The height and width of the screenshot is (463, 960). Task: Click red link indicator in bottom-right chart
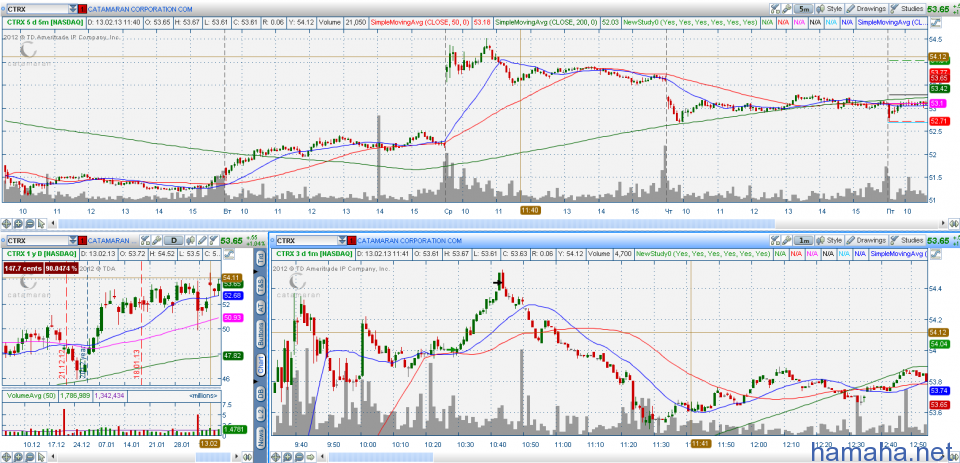[x=352, y=241]
